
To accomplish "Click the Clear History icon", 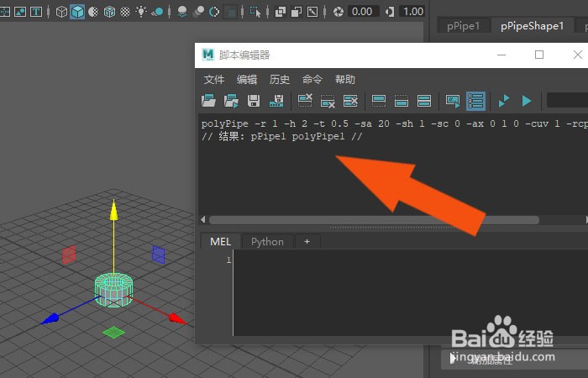I will [x=304, y=101].
